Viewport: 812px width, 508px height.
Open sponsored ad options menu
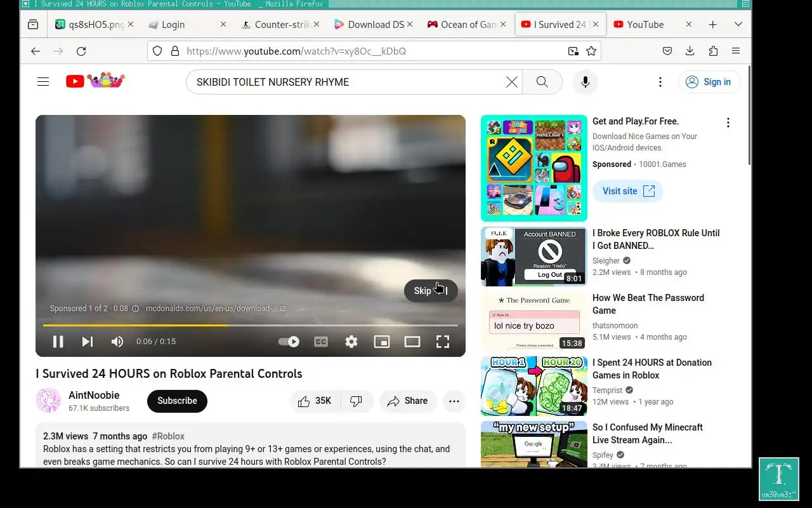[x=728, y=123]
